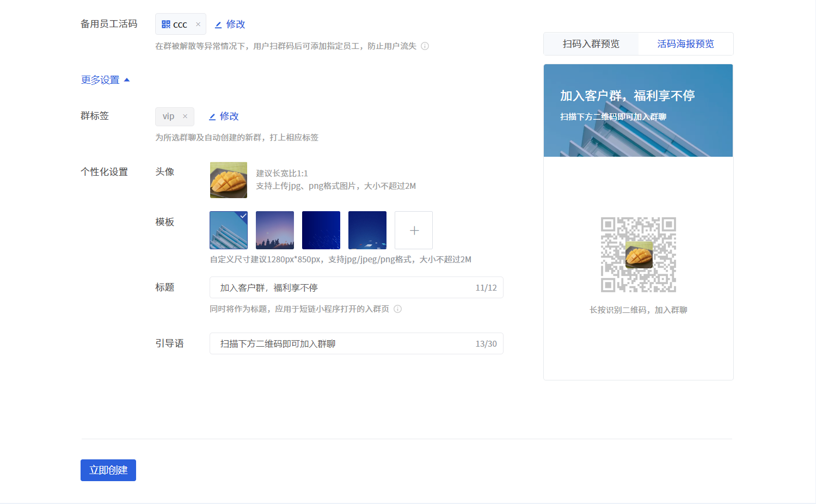
Task: Click the preview banner 加入客户群，福利享不停
Action: tap(639, 110)
